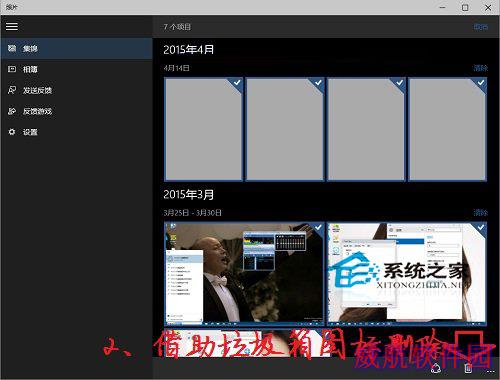Open 设置 settings from the sidebar
This screenshot has width=500, height=380.
point(76,132)
